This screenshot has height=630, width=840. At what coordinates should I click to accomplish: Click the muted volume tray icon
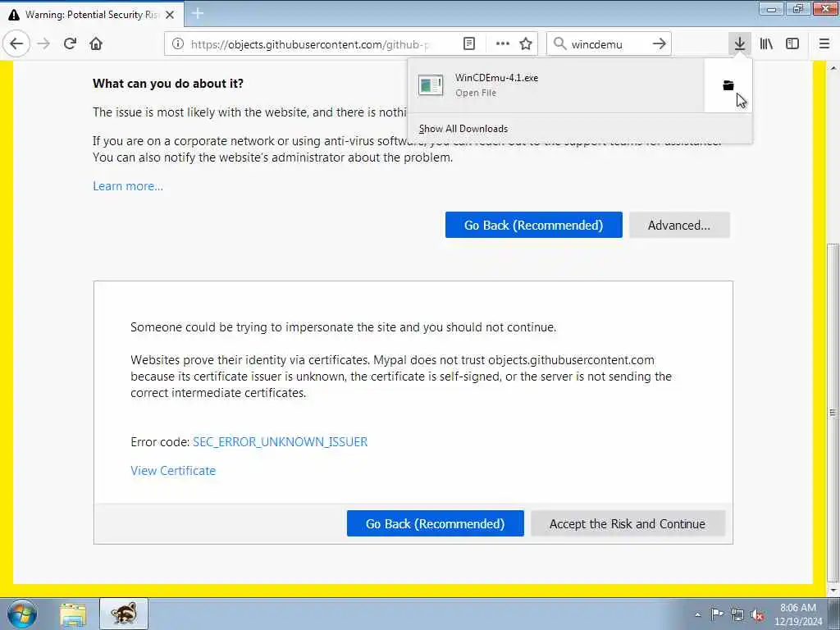pyautogui.click(x=757, y=615)
